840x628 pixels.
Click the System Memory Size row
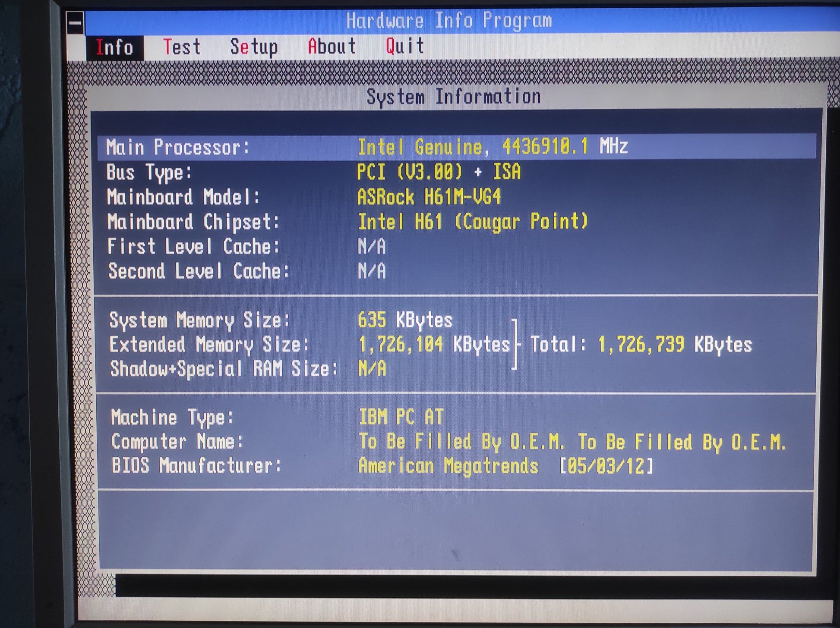point(199,320)
